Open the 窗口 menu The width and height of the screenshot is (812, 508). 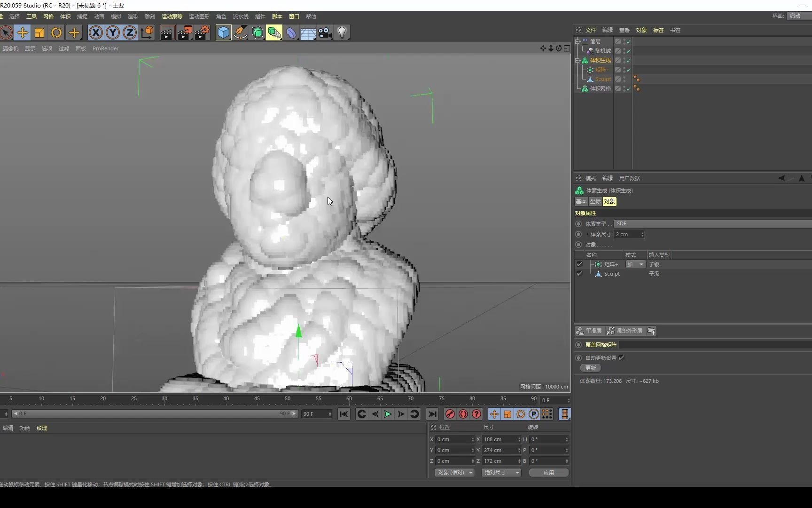pos(293,16)
